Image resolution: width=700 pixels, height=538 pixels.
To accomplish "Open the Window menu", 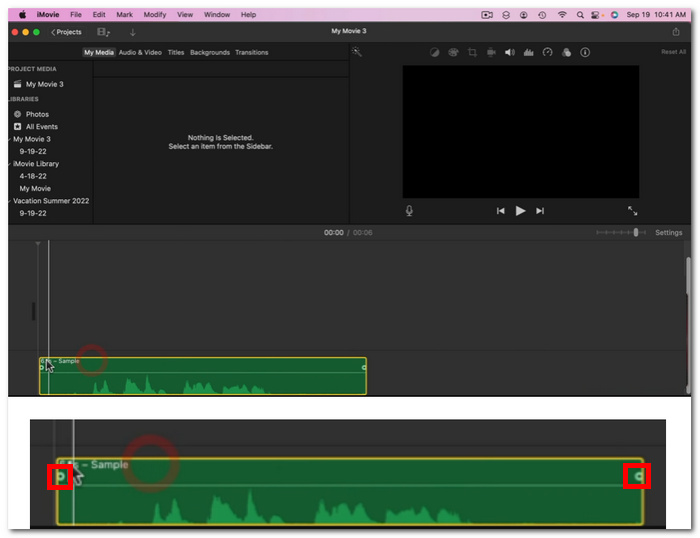I will (x=217, y=15).
